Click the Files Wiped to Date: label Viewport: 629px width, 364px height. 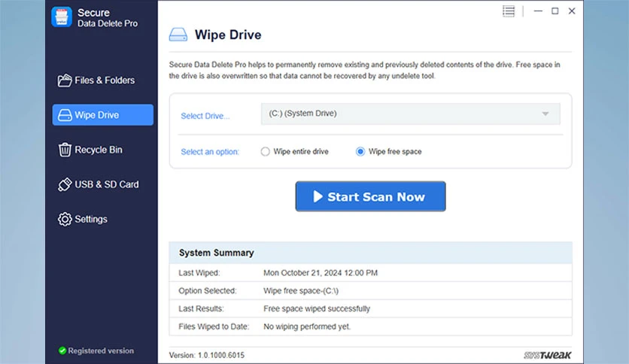coord(214,326)
